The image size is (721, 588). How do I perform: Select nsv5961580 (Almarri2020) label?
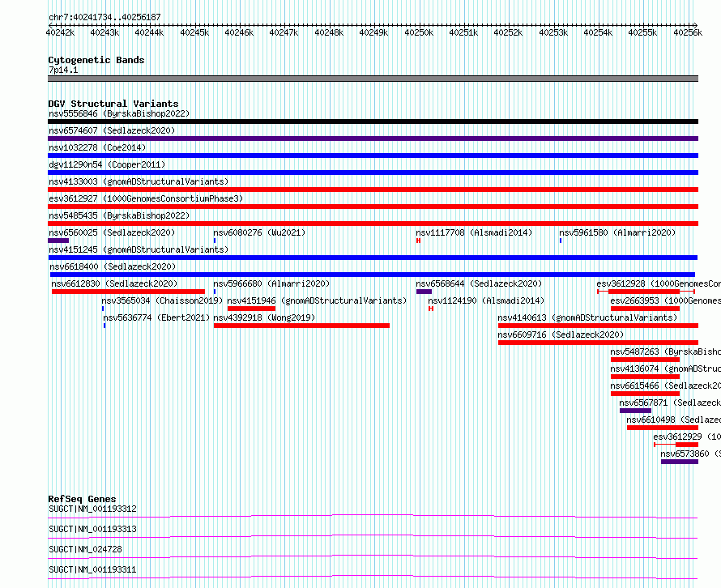tap(617, 232)
